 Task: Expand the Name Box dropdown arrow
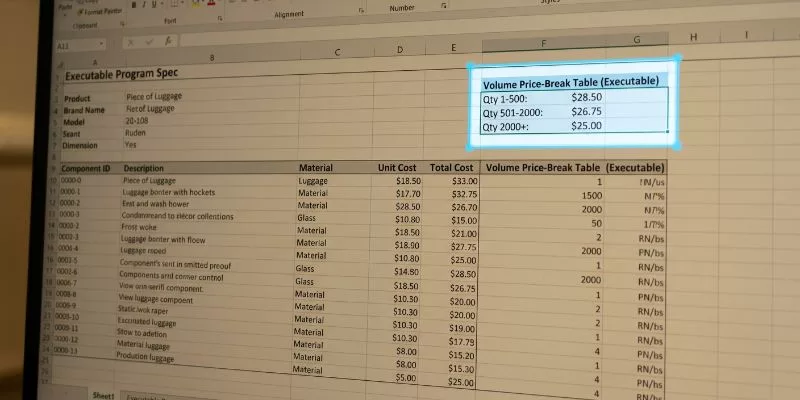pyautogui.click(x=101, y=43)
